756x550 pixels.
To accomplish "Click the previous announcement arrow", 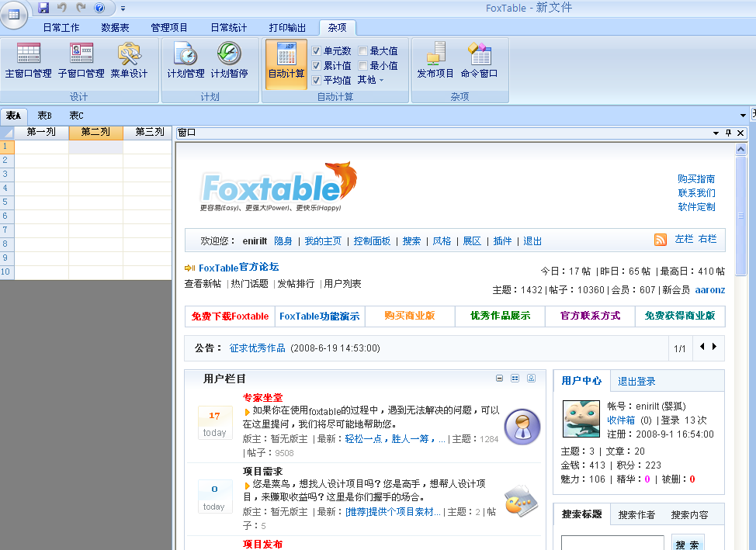I will pyautogui.click(x=702, y=346).
